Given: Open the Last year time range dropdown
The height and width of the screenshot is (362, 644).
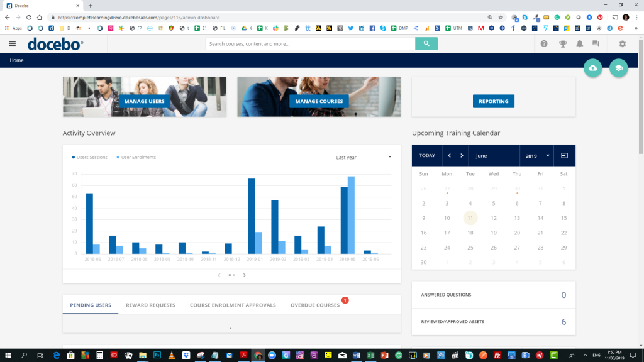Looking at the screenshot, I should (364, 157).
